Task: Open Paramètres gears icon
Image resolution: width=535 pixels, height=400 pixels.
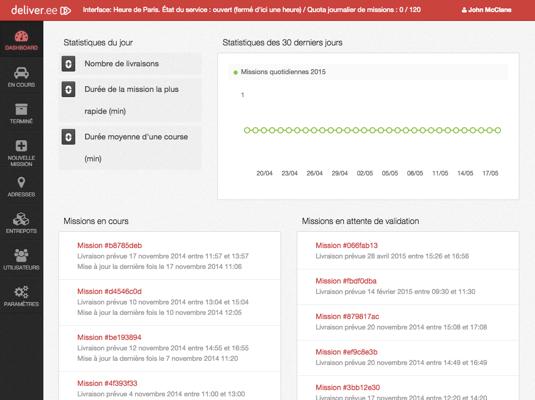Action: pos(21,292)
